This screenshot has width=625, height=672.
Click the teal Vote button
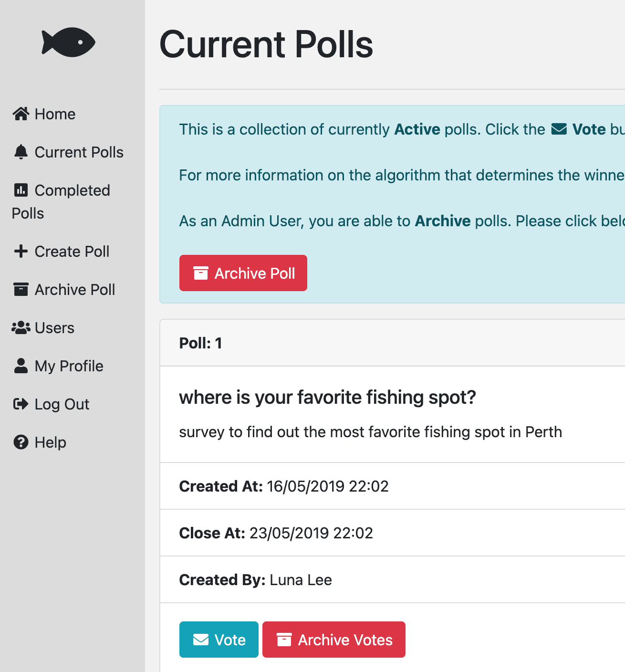click(219, 640)
